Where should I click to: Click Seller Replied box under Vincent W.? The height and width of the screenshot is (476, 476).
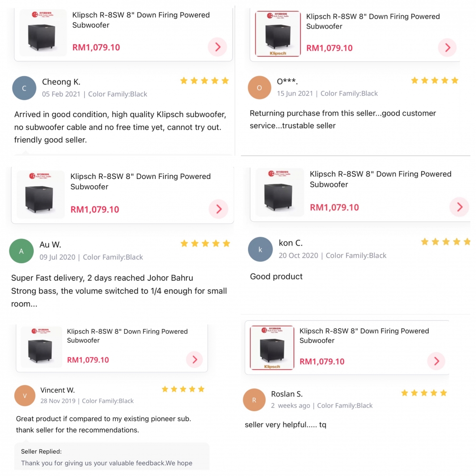coord(112,457)
